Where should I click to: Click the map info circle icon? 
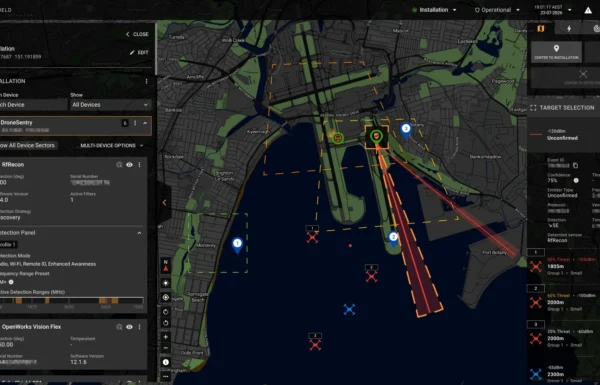click(166, 362)
